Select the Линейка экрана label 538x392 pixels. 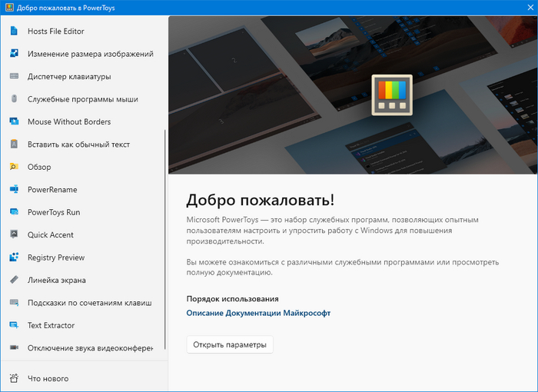tap(57, 280)
